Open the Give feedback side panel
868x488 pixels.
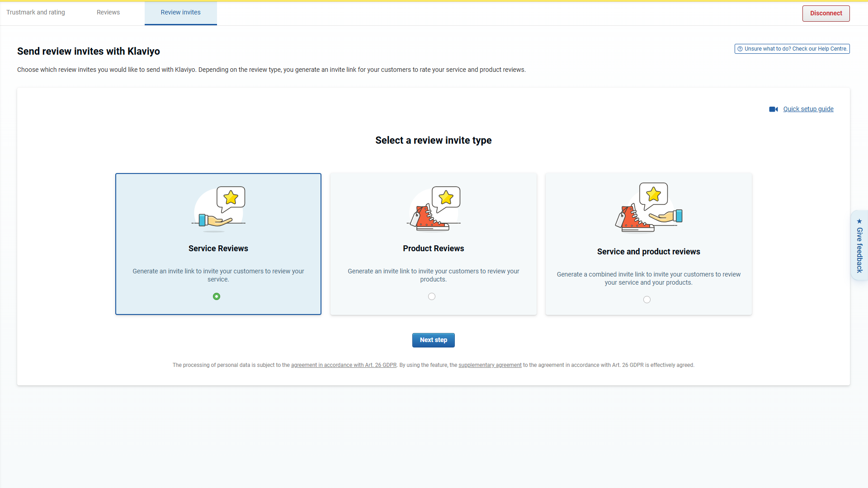coord(859,249)
